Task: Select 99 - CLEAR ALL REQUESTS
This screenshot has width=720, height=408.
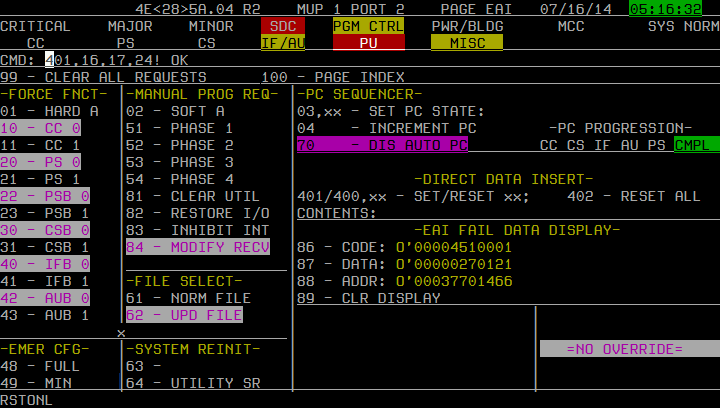Action: pos(103,77)
